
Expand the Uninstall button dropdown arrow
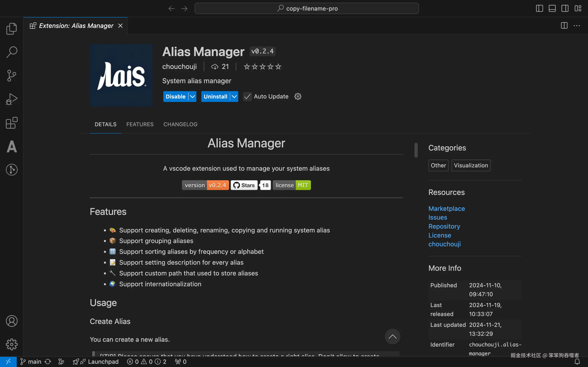(x=234, y=96)
